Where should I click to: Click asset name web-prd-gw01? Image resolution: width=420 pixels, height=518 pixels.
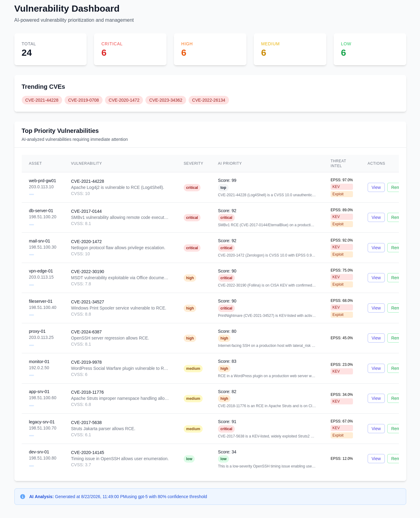[43, 181]
